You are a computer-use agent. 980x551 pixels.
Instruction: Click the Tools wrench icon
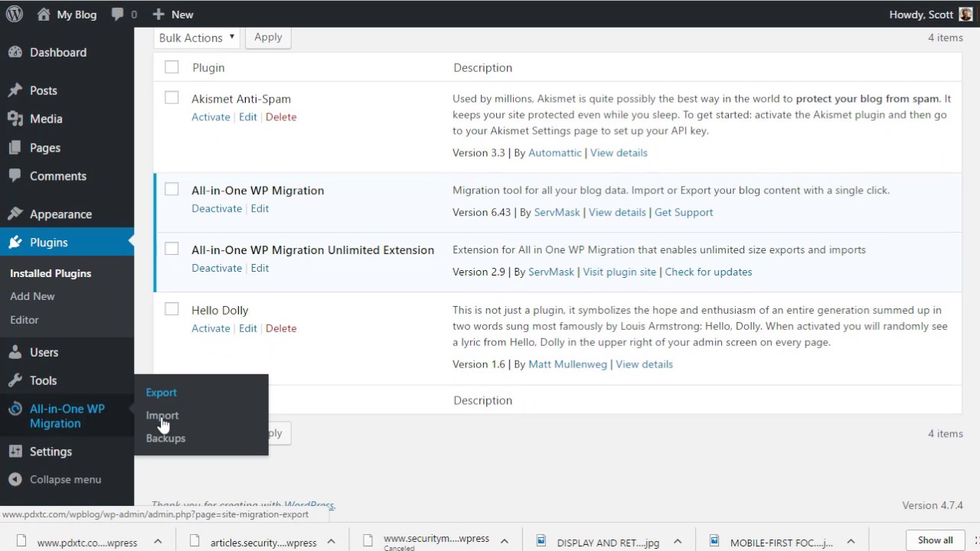coord(15,380)
